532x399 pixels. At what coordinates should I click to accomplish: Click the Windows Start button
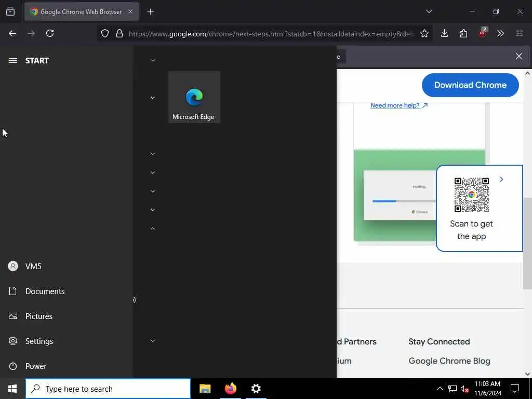pyautogui.click(x=12, y=389)
